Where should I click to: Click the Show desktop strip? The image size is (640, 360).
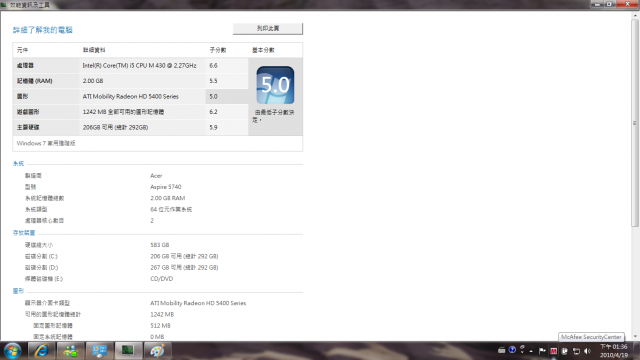[x=636, y=351]
